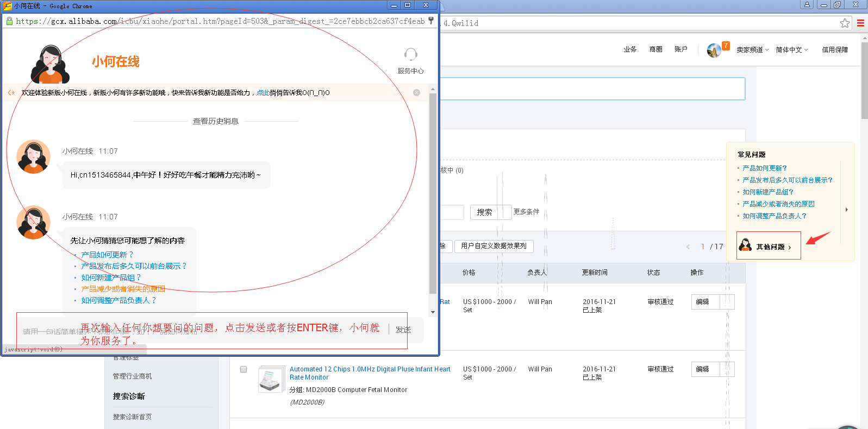
Task: Click 用户自定义数据效果列 button
Action: 494,246
